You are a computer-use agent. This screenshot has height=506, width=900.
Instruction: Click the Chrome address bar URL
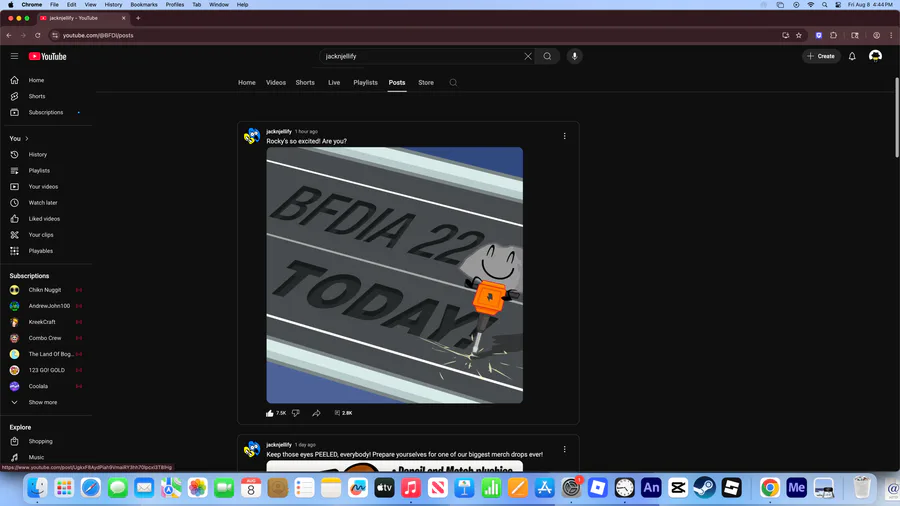(x=98, y=36)
